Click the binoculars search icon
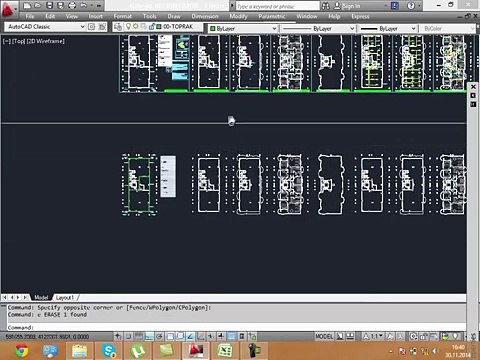Viewport: 480px width, 360px height. 326,6
